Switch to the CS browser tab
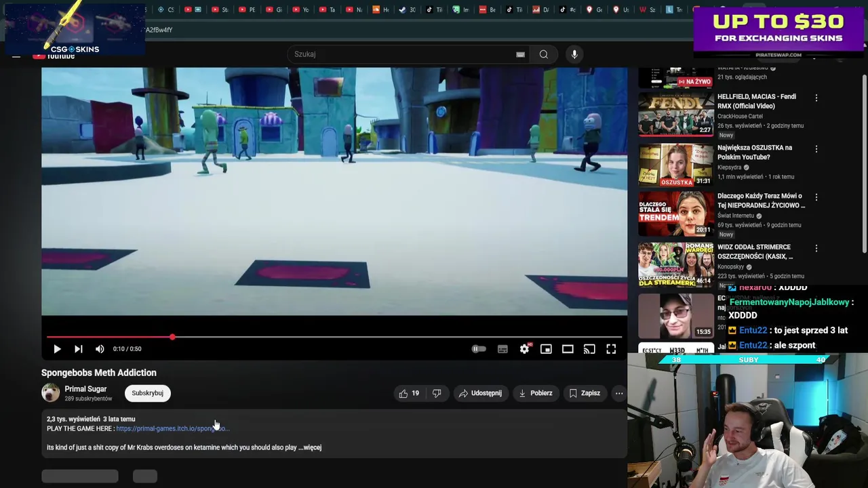 165,9
